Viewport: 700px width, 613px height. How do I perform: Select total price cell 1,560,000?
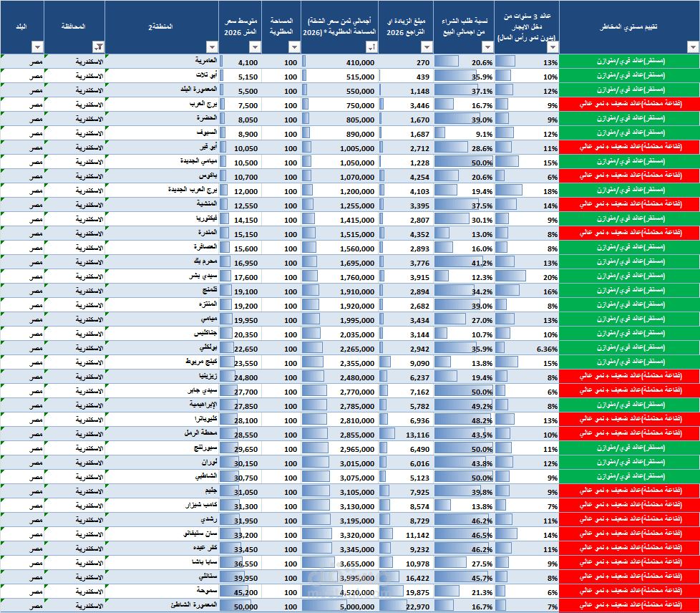[x=340, y=248]
